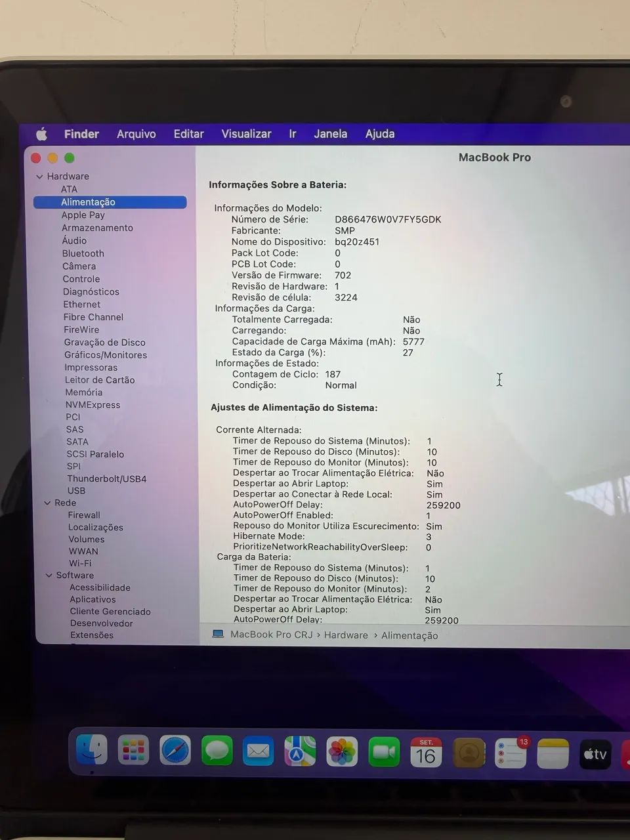Select SAS in the sidebar
The width and height of the screenshot is (630, 840).
[75, 429]
